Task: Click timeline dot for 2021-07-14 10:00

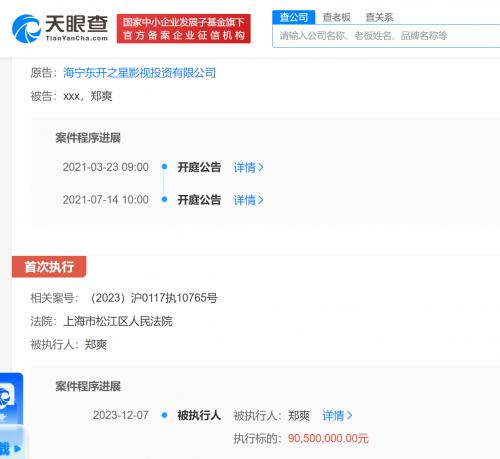Action: pyautogui.click(x=164, y=199)
